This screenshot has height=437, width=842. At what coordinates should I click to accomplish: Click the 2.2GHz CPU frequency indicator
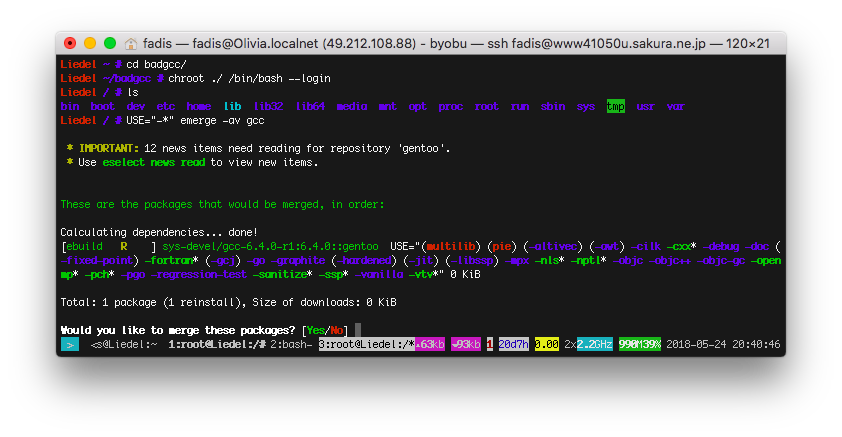click(x=594, y=344)
